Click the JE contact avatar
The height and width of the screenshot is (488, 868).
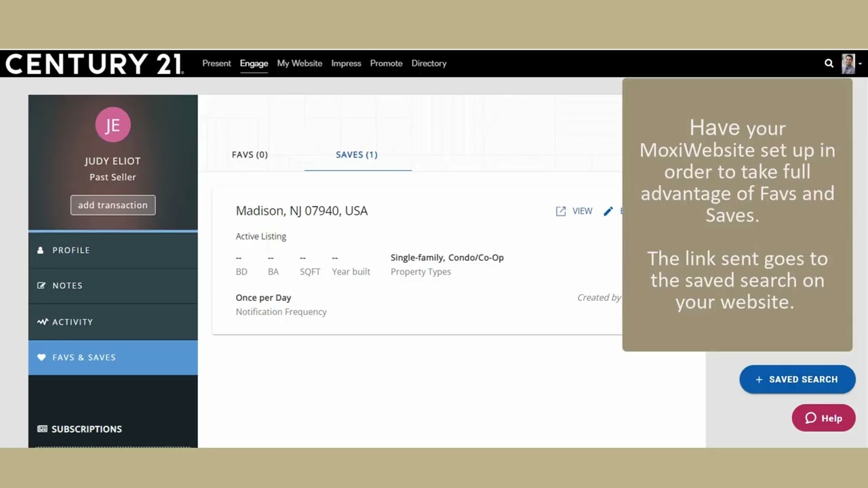(113, 125)
